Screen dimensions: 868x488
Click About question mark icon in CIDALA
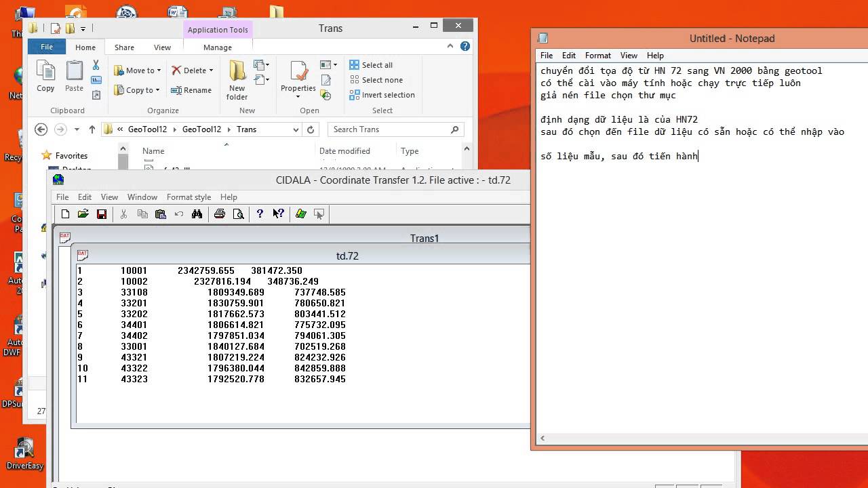tap(260, 214)
